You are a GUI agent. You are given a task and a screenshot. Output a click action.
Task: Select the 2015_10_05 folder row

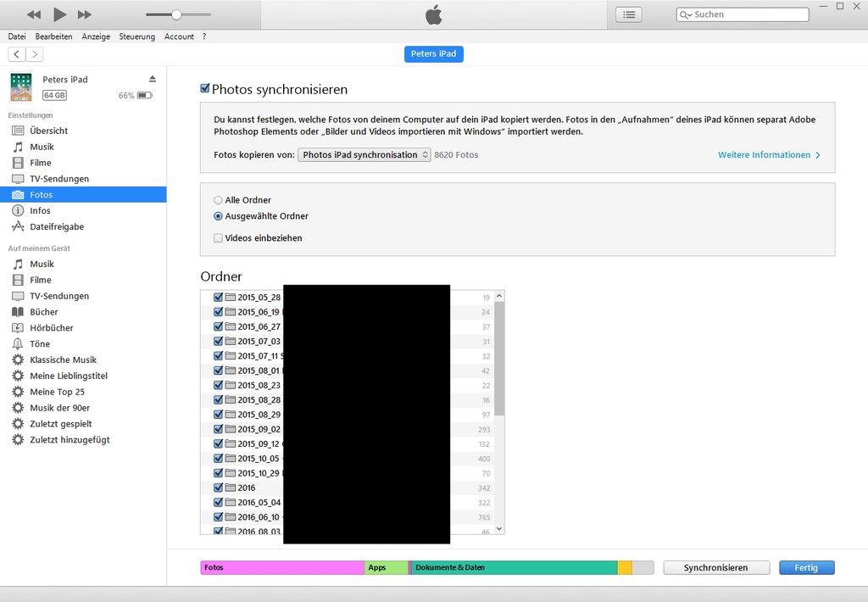[x=347, y=459]
